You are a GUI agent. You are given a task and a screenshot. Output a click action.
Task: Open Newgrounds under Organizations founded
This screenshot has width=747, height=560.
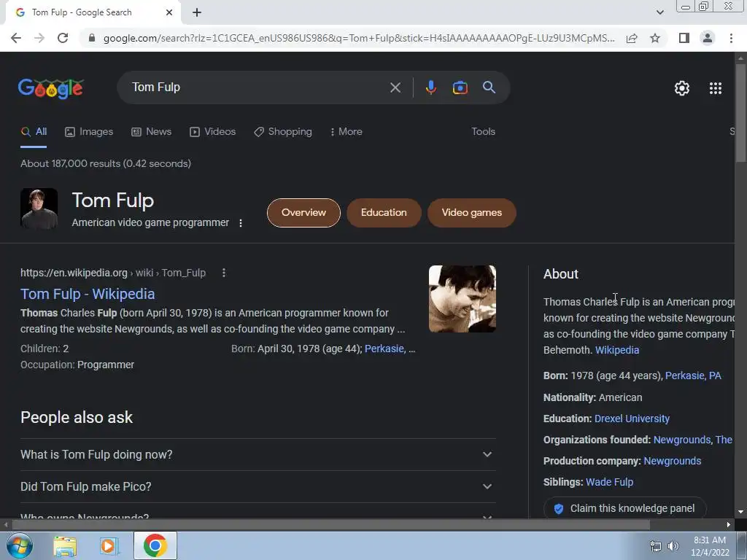click(682, 440)
